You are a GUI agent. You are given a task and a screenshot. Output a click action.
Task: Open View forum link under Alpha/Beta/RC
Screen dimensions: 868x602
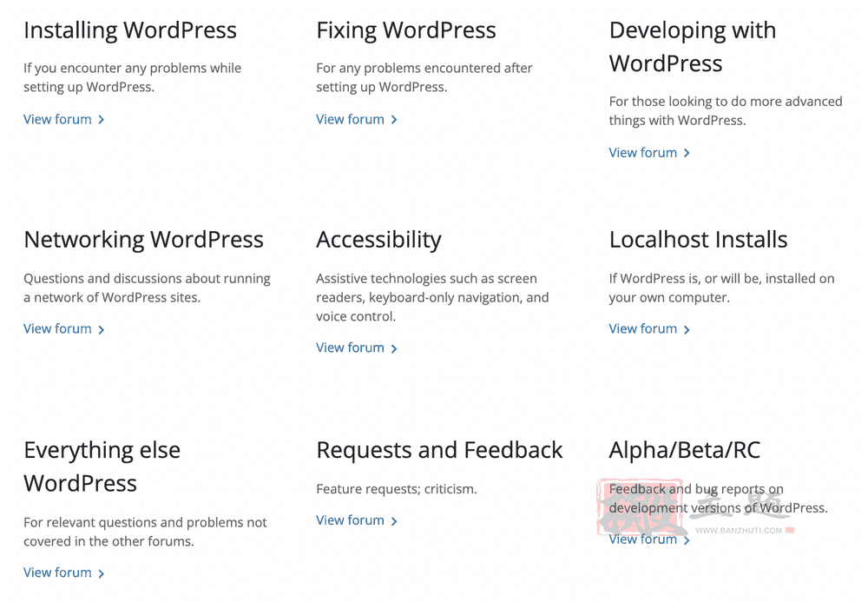pos(649,539)
